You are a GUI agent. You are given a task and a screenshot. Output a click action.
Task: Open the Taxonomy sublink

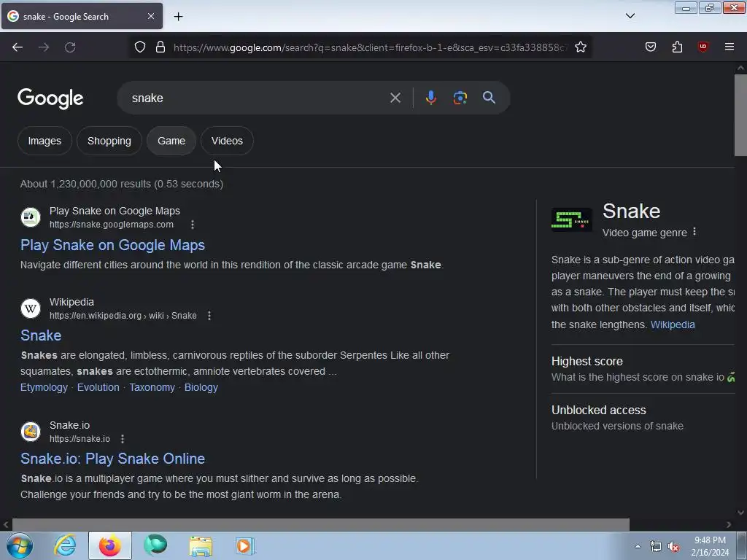click(x=152, y=387)
